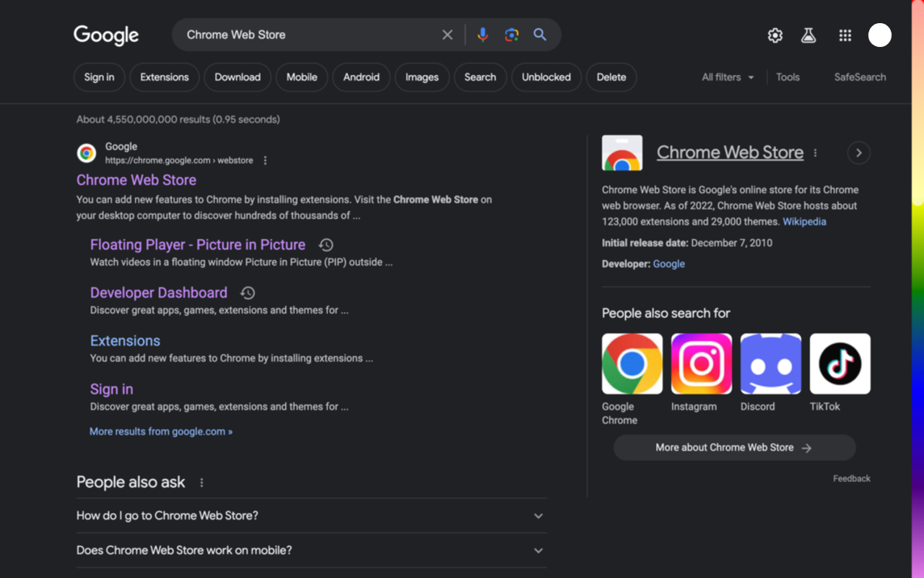The width and height of the screenshot is (924, 578).
Task: Open the Wikipedia link in the knowledge panel
Action: 804,221
